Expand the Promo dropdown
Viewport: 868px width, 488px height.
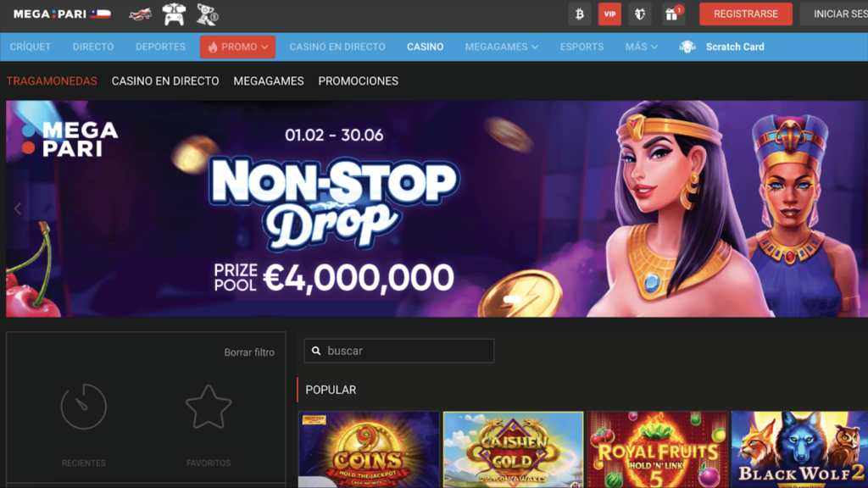tap(238, 47)
